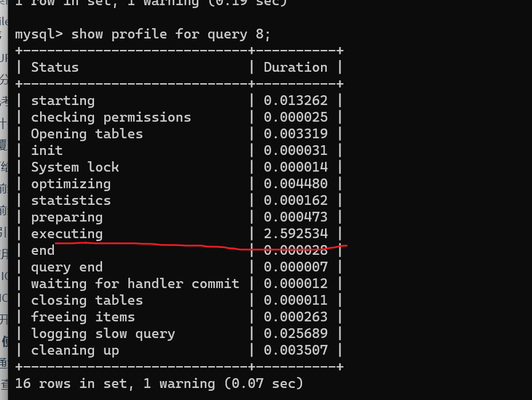Click the 'waiting for handler commit' row

135,284
